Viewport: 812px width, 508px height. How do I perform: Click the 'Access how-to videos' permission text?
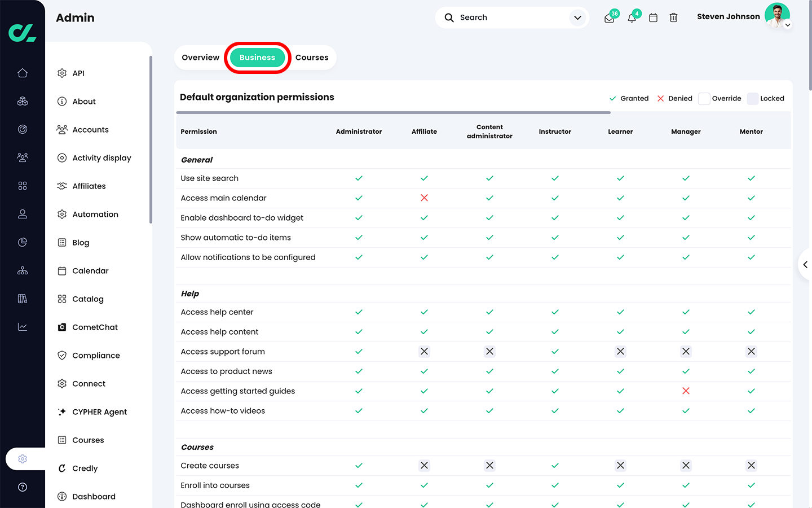223,411
